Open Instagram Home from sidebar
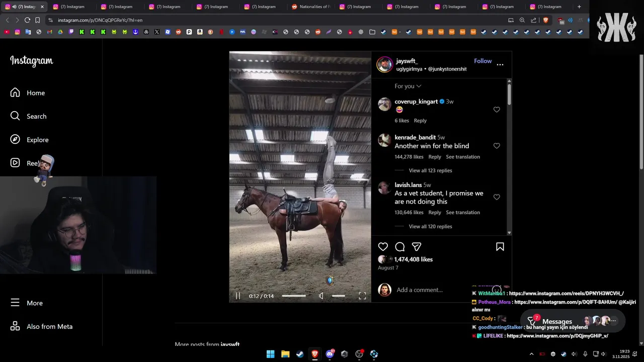Image resolution: width=644 pixels, height=362 pixels. pyautogui.click(x=28, y=93)
